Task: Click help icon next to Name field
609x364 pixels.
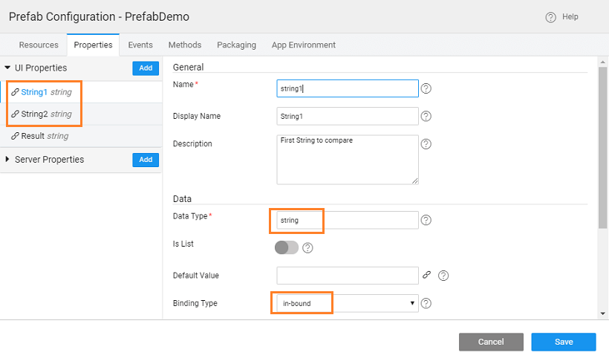Action: click(x=426, y=88)
